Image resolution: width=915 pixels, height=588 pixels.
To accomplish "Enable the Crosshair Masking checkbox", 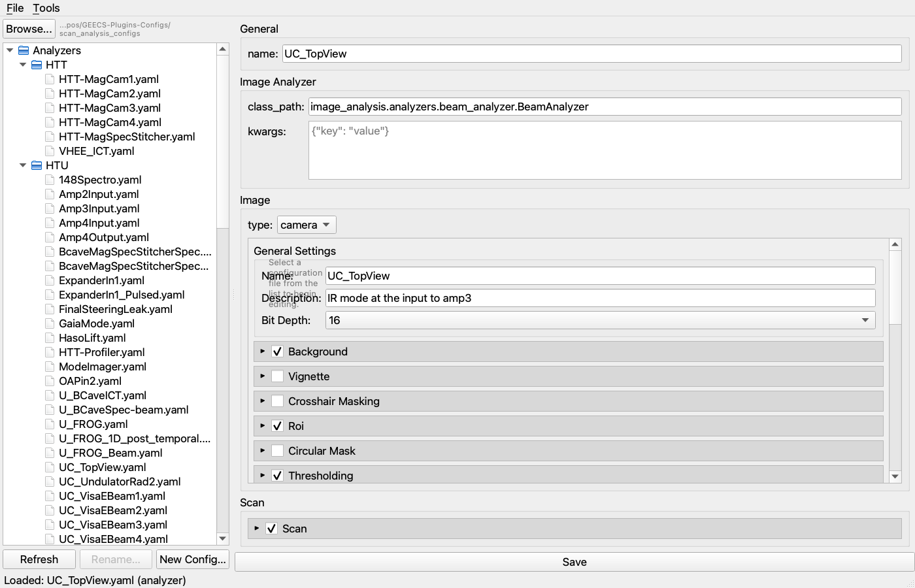I will 277,401.
